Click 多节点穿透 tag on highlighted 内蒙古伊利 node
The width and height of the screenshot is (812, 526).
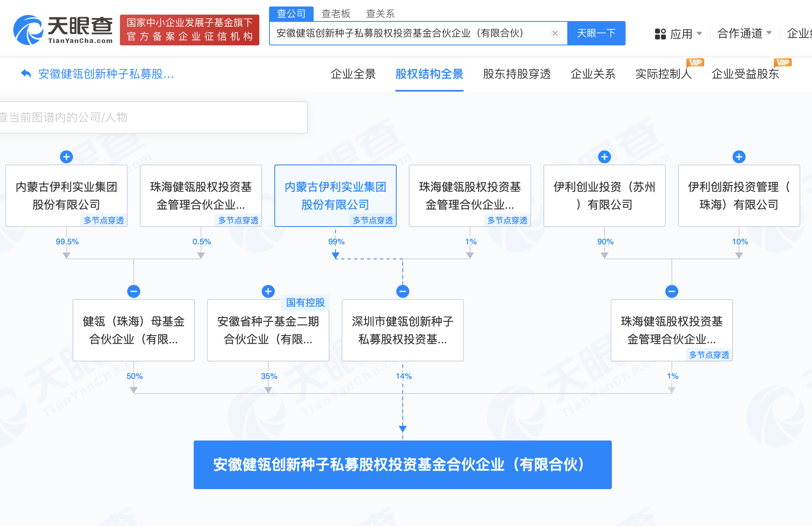373,220
